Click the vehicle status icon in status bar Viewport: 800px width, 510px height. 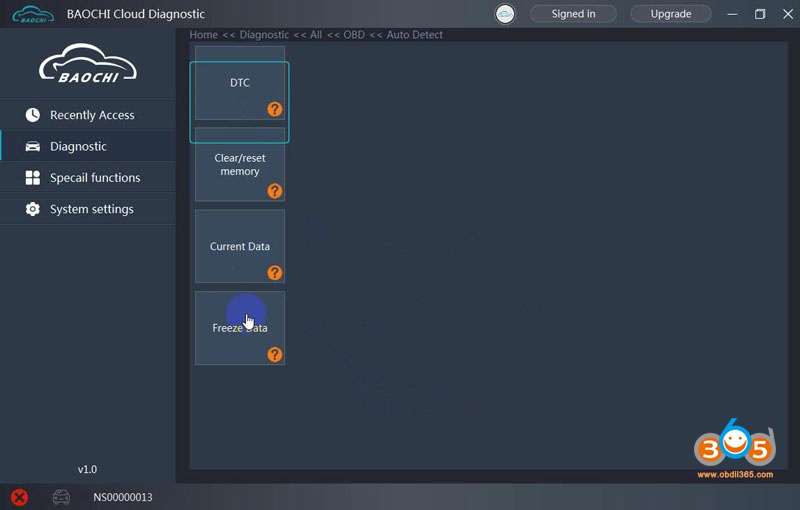[61, 497]
